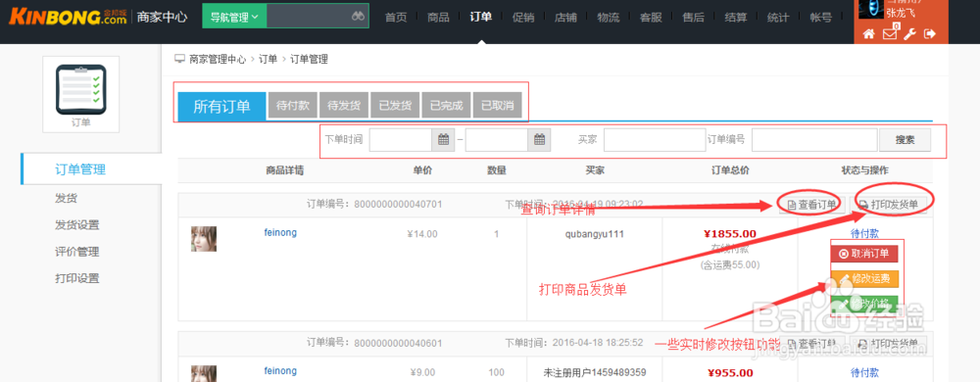Open the 商品 nav menu
980x382 pixels.
coord(438,18)
